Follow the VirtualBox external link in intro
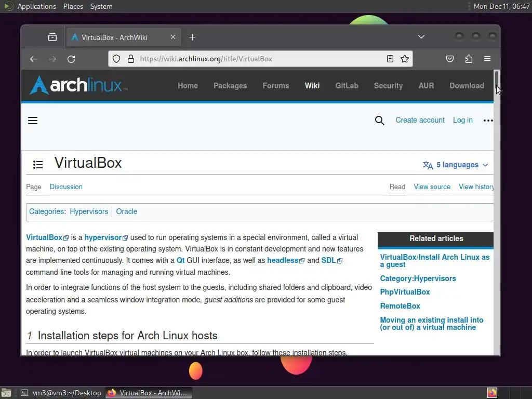The width and height of the screenshot is (532, 399). [47, 237]
